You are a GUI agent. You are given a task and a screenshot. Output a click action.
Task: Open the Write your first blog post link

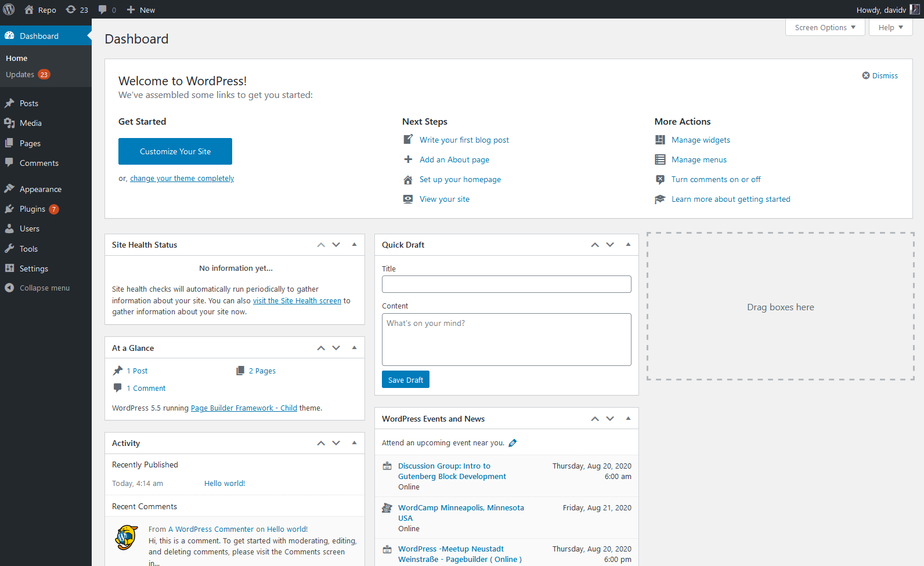(464, 140)
